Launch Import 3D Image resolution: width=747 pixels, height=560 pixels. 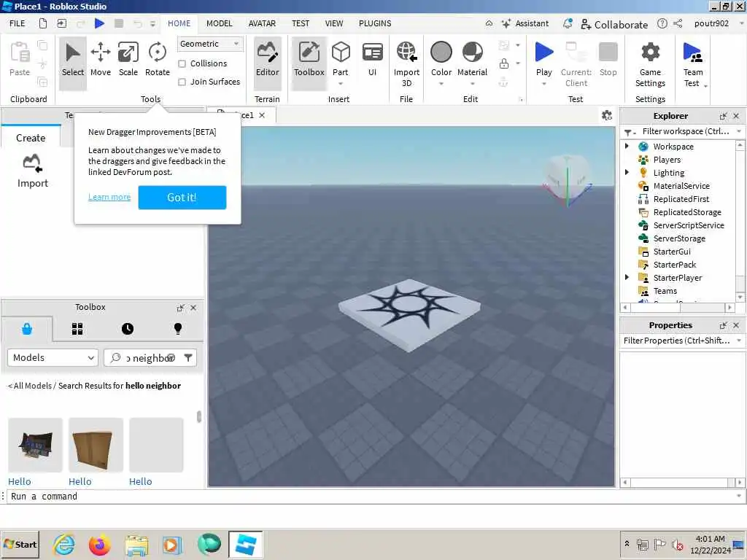tap(406, 64)
